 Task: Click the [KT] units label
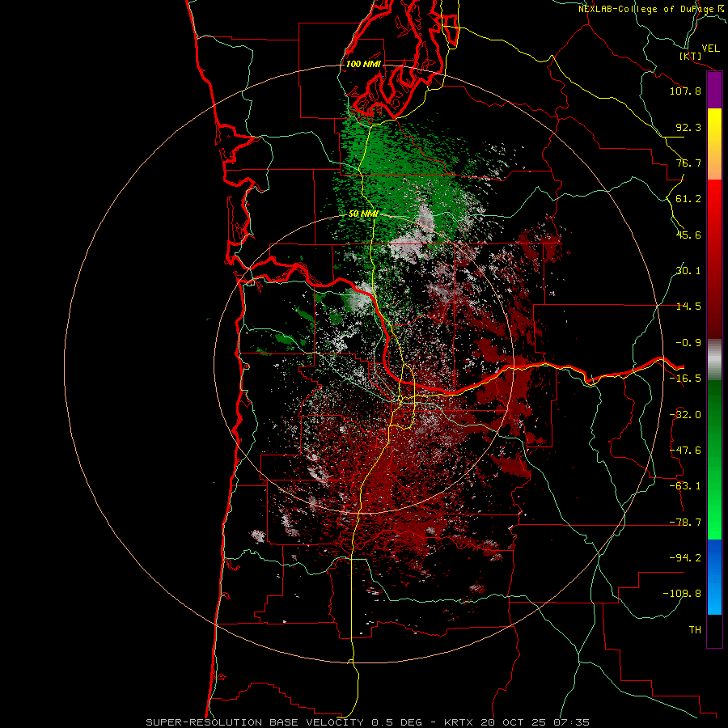click(x=691, y=56)
